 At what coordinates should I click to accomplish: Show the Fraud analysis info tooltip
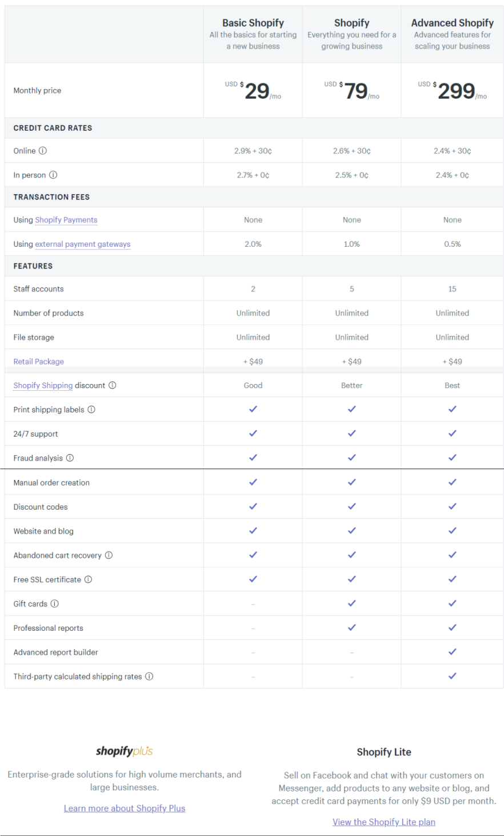70,458
